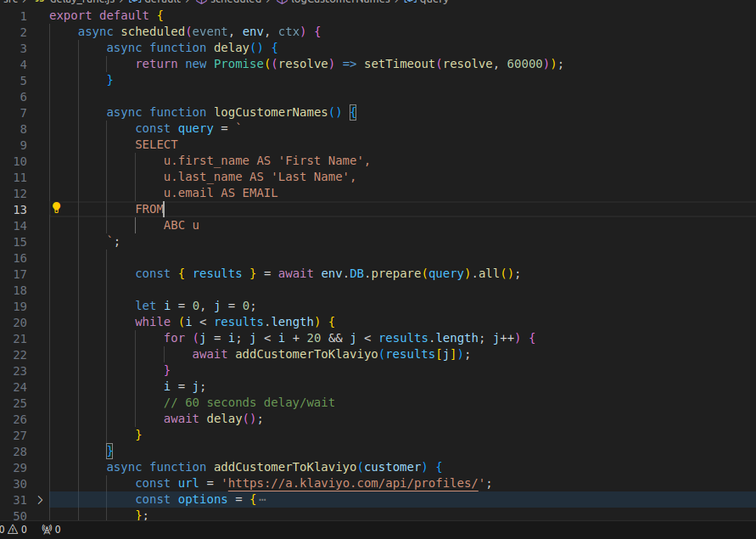Toggle the code fold chevron on line 31

pyautogui.click(x=39, y=500)
